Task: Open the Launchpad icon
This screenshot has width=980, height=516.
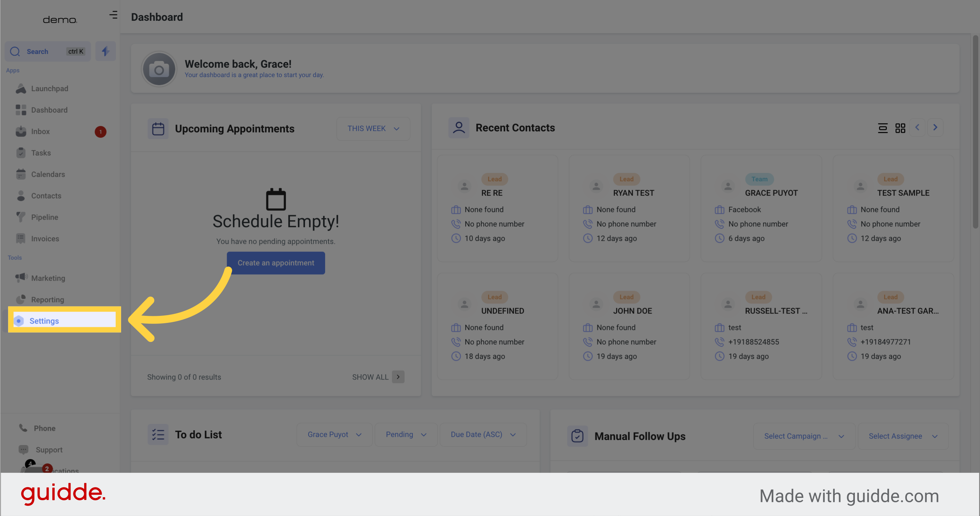Action: point(21,88)
